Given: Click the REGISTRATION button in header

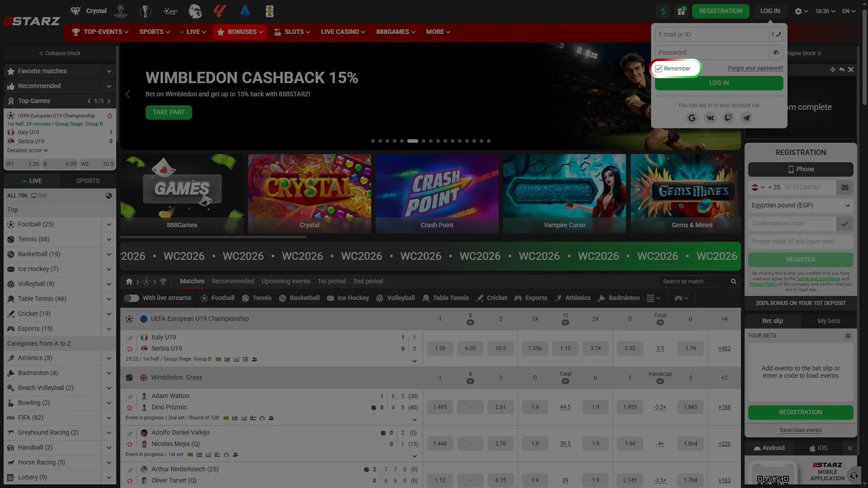Looking at the screenshot, I should coord(721,11).
